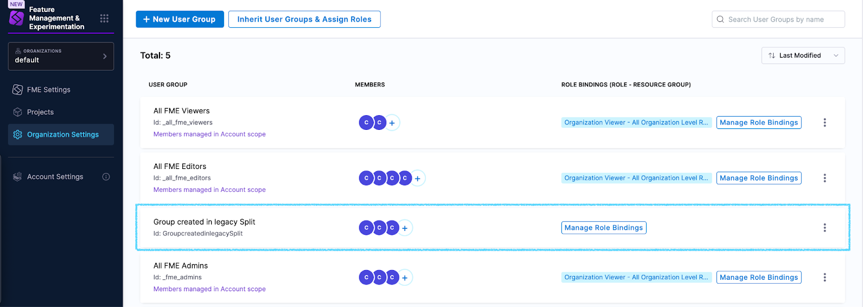The width and height of the screenshot is (868, 307).
Task: Add member to legacy Split group
Action: click(405, 228)
